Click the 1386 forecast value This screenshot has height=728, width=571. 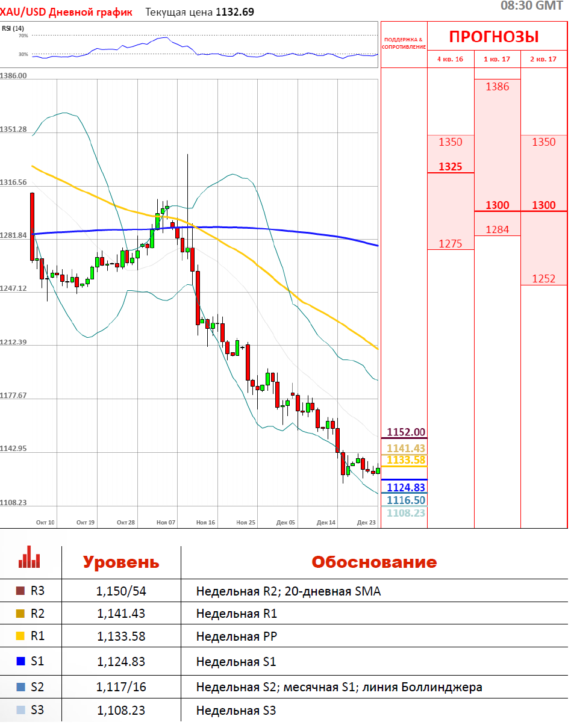pyautogui.click(x=498, y=87)
